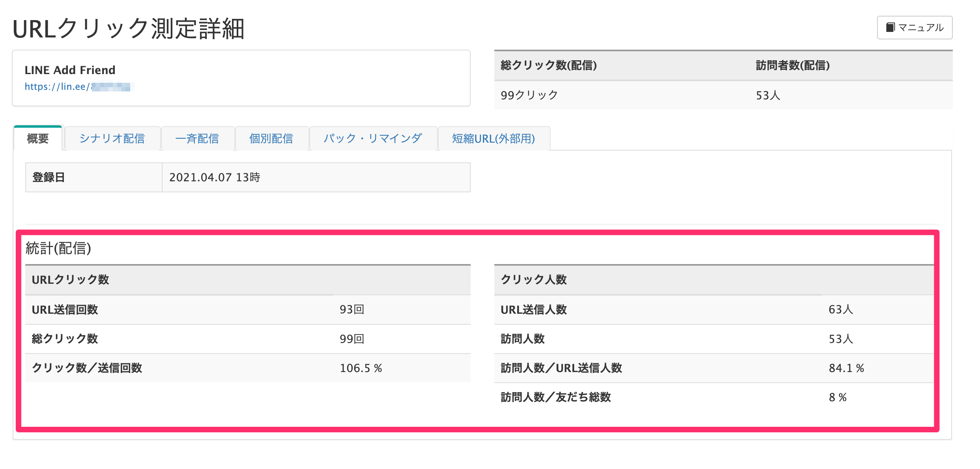980x469 pixels.
Task: Open the パック・リマインダ tab
Action: pos(373,138)
